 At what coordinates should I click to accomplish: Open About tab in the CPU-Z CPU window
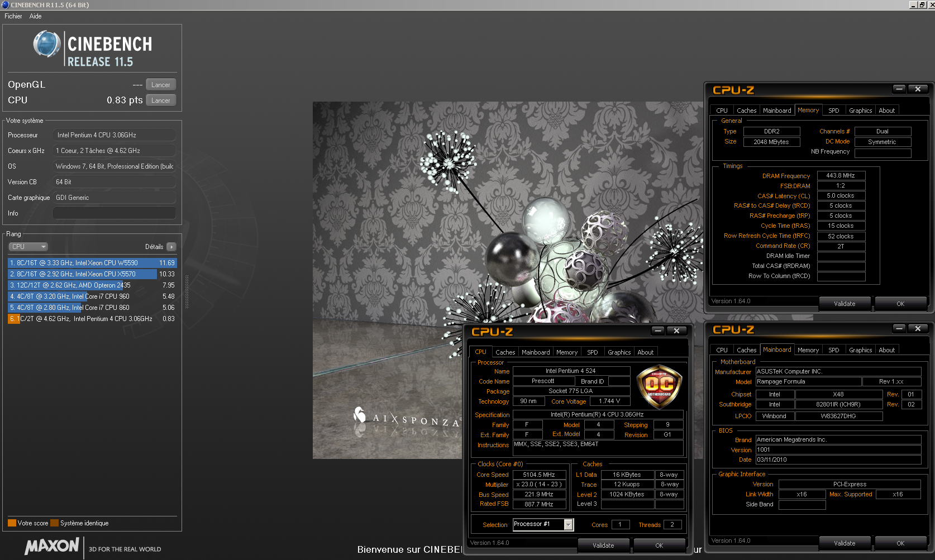coord(645,352)
